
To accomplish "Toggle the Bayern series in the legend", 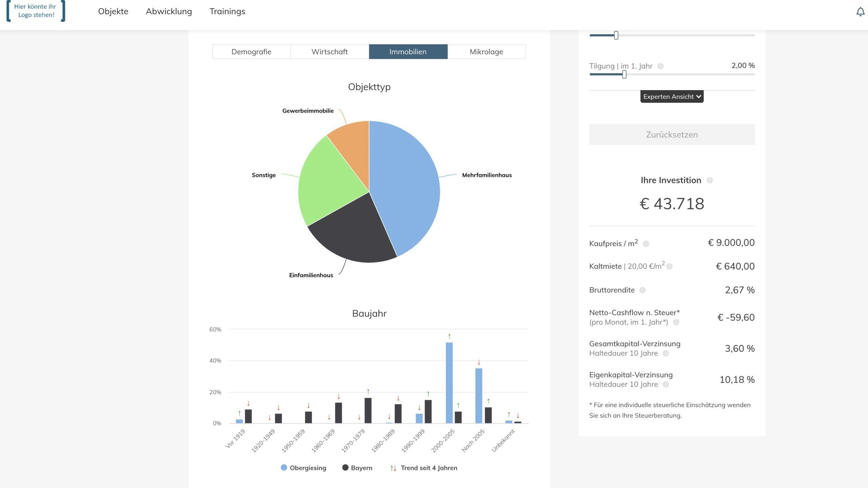I will (x=358, y=468).
